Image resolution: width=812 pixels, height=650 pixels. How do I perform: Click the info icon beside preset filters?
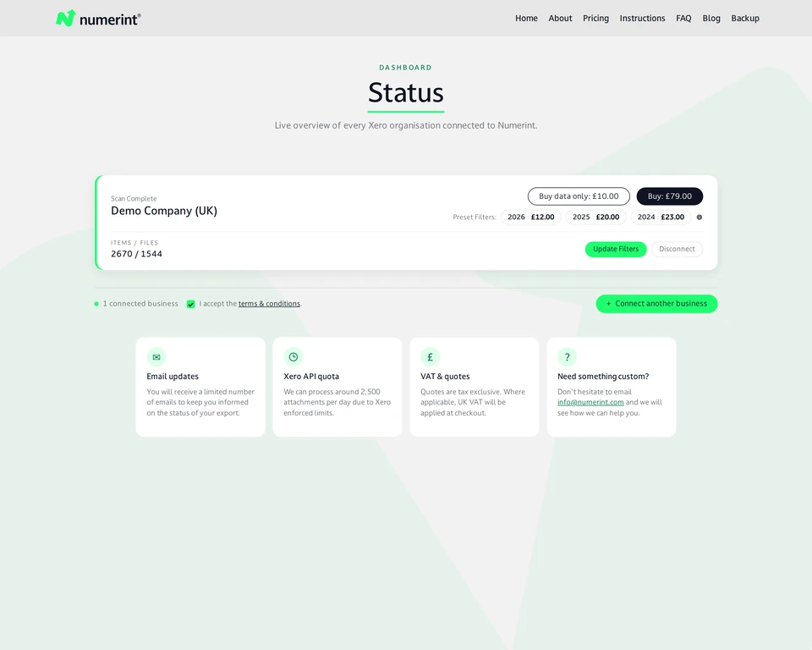700,218
